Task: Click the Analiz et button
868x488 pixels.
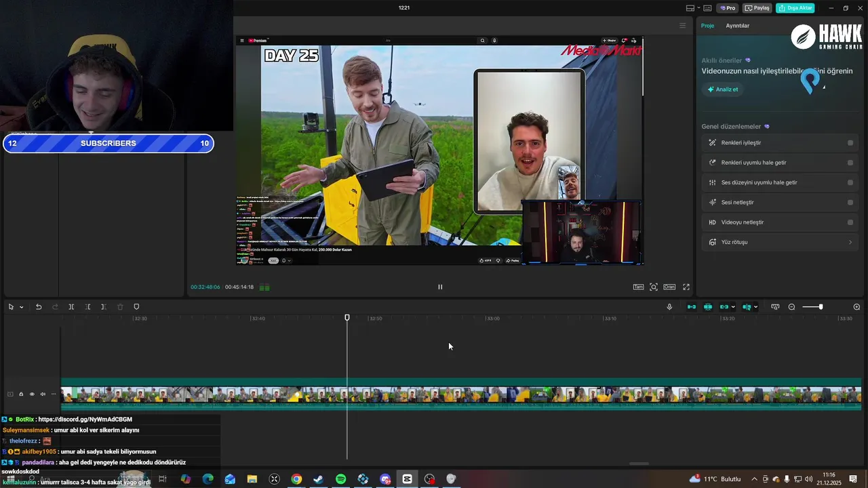Action: pyautogui.click(x=723, y=89)
